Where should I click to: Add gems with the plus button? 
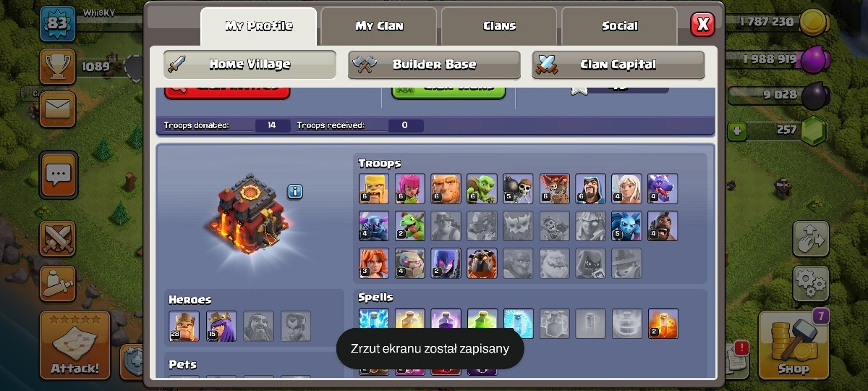(x=737, y=131)
